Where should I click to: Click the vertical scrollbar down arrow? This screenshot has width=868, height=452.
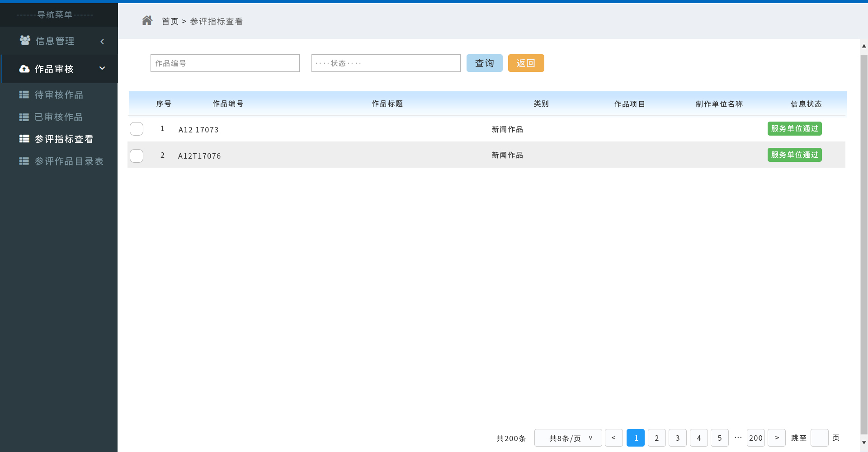(x=864, y=443)
